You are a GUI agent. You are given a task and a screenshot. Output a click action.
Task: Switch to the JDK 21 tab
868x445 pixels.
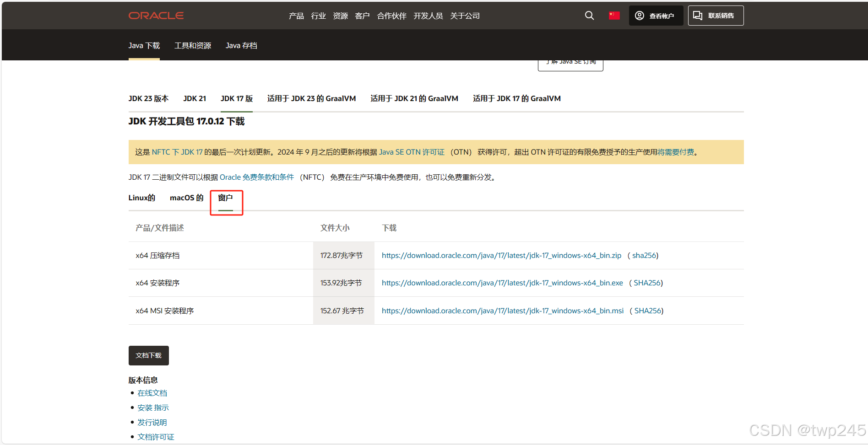click(x=195, y=98)
